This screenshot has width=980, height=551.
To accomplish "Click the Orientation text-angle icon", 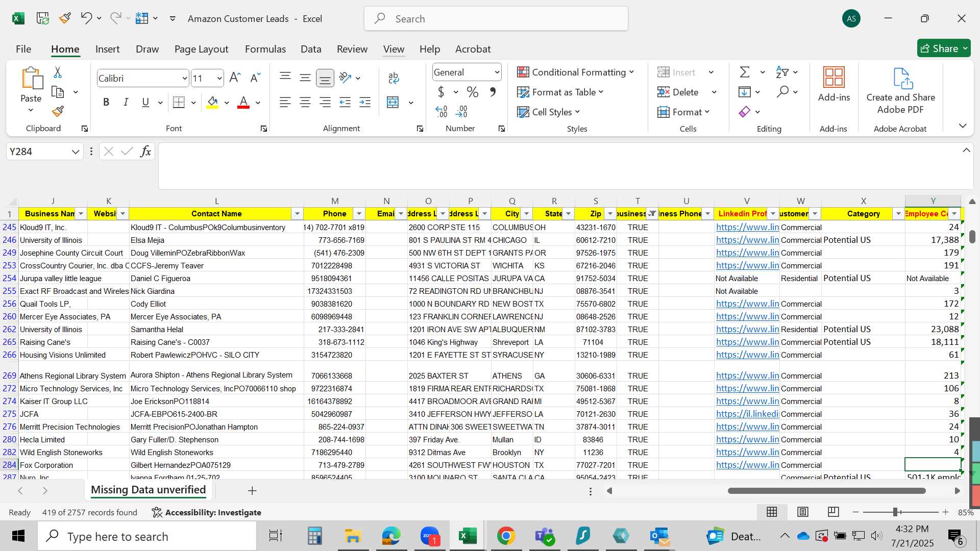I will pyautogui.click(x=346, y=78).
